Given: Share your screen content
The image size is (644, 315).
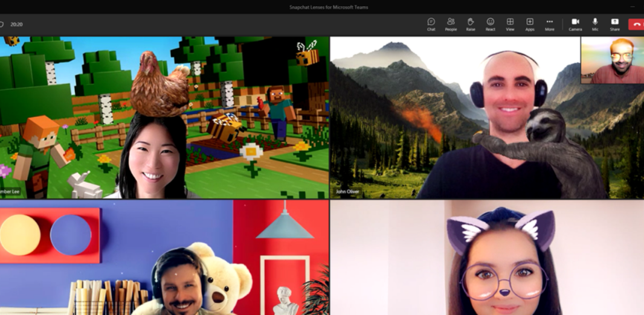Looking at the screenshot, I should click(614, 24).
